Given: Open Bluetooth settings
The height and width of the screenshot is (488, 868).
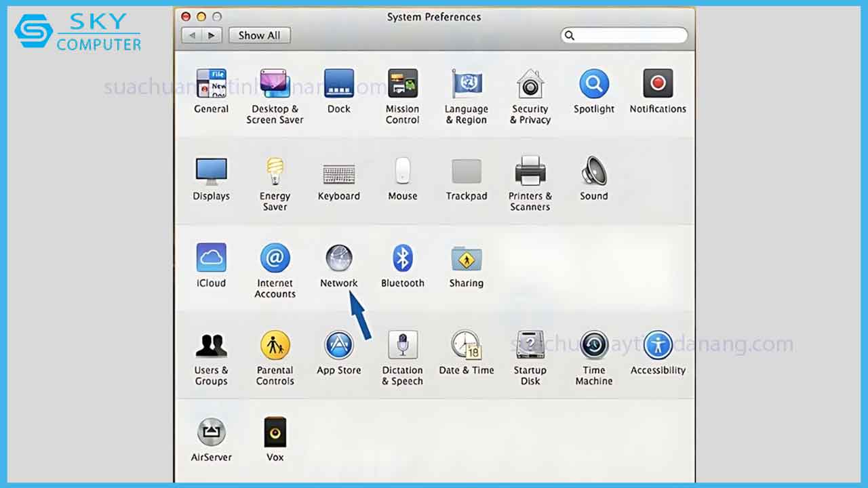Looking at the screenshot, I should 402,259.
